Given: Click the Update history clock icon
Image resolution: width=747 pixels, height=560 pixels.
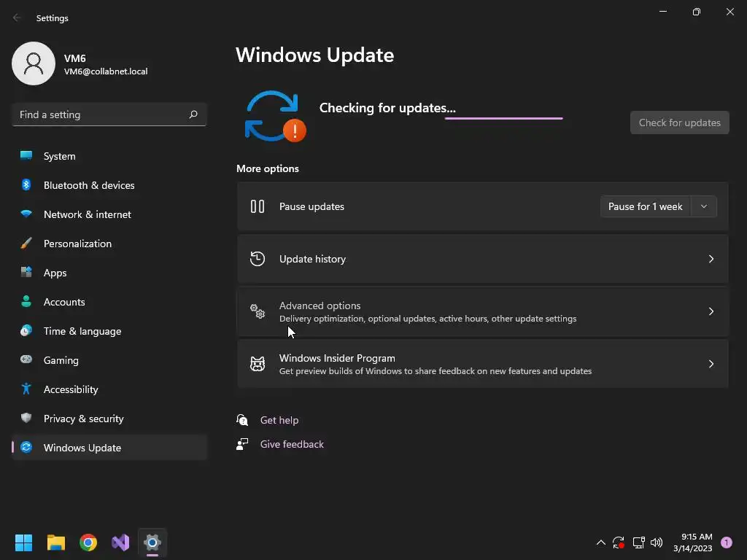Looking at the screenshot, I should pyautogui.click(x=258, y=259).
